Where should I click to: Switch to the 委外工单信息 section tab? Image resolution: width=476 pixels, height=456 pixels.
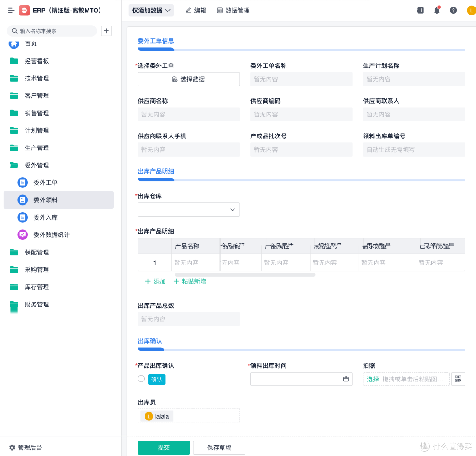[156, 41]
